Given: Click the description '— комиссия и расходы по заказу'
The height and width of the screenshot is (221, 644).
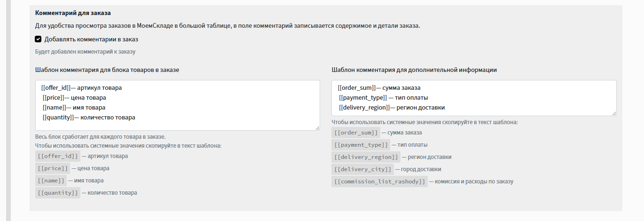Looking at the screenshot, I should pyautogui.click(x=471, y=182).
